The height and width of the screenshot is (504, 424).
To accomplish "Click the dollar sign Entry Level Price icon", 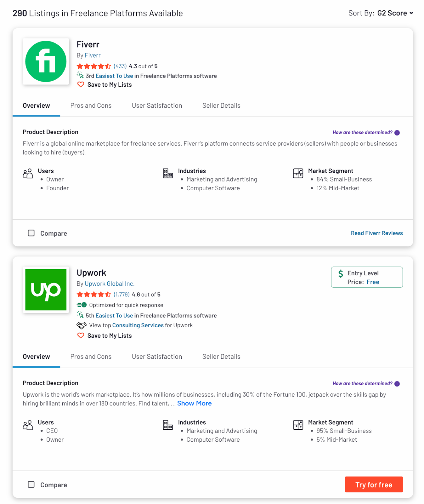I will point(341,273).
